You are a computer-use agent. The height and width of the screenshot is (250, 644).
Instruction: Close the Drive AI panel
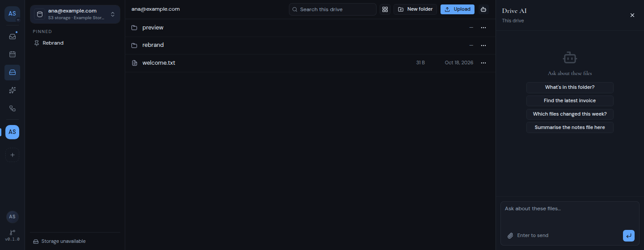[x=632, y=15]
